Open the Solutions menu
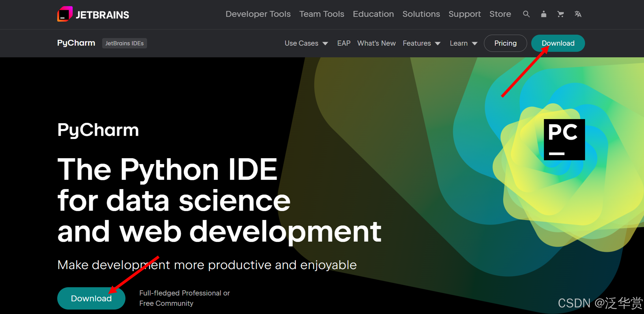 click(x=421, y=14)
